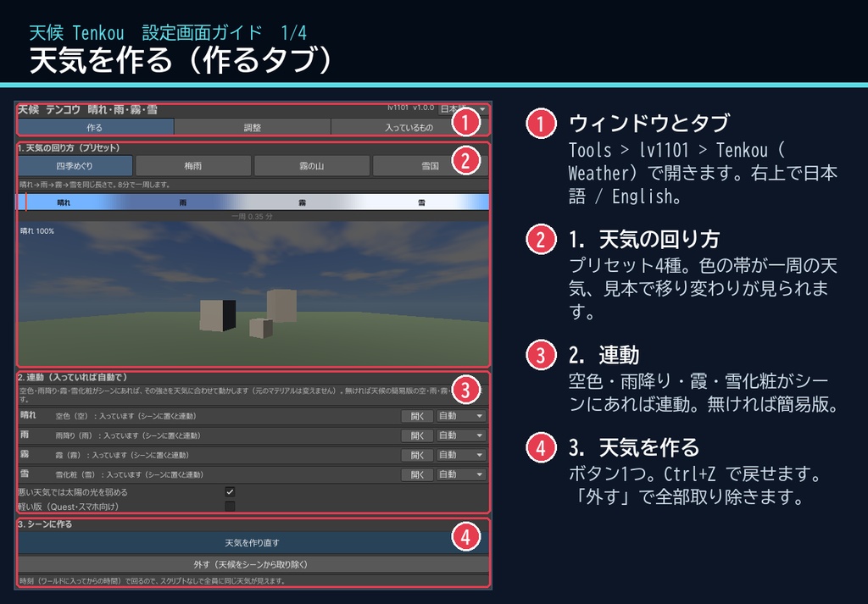Click 開く in the 晴れ row

click(x=417, y=416)
